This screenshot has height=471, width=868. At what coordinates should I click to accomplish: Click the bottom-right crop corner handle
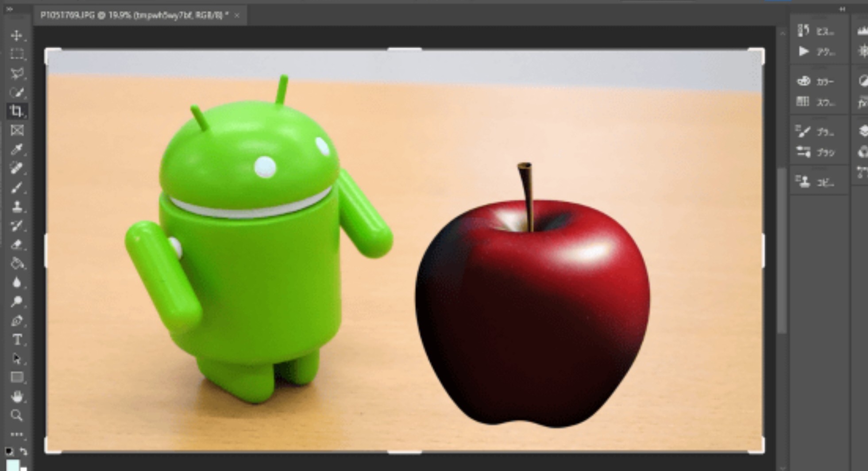[x=756, y=446]
